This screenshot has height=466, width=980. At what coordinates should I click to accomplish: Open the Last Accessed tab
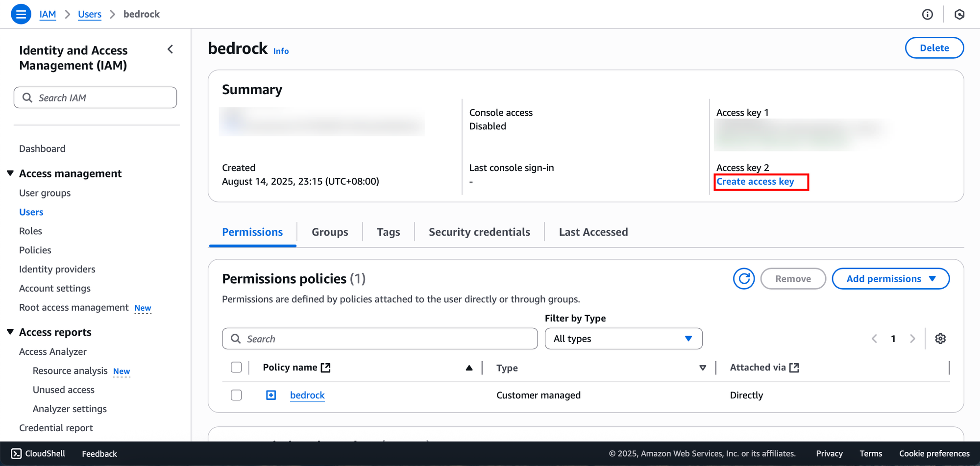pyautogui.click(x=593, y=232)
